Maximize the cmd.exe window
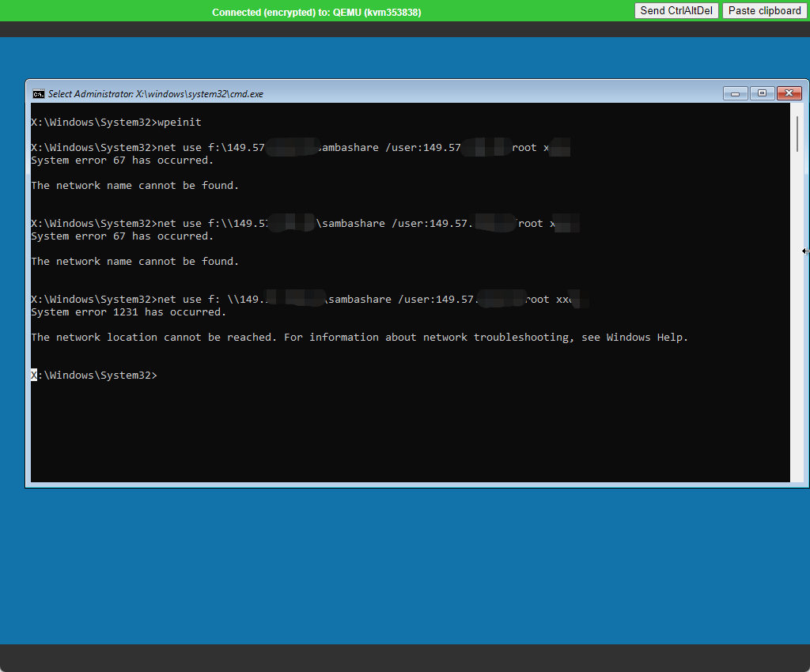The image size is (810, 672). click(x=762, y=93)
